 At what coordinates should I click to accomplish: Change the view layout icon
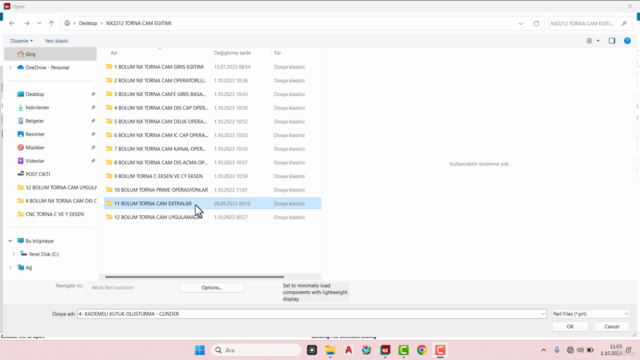click(589, 41)
